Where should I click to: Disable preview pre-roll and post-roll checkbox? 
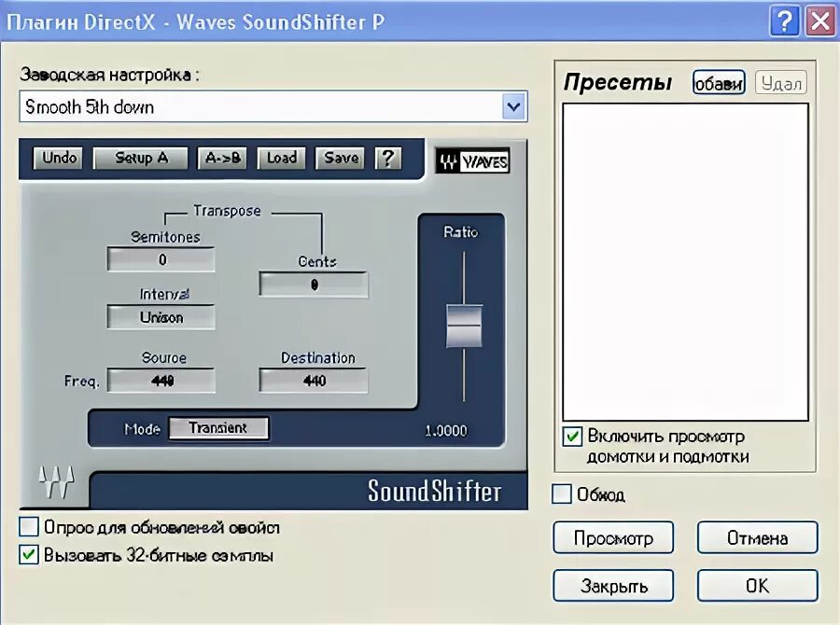click(x=572, y=437)
